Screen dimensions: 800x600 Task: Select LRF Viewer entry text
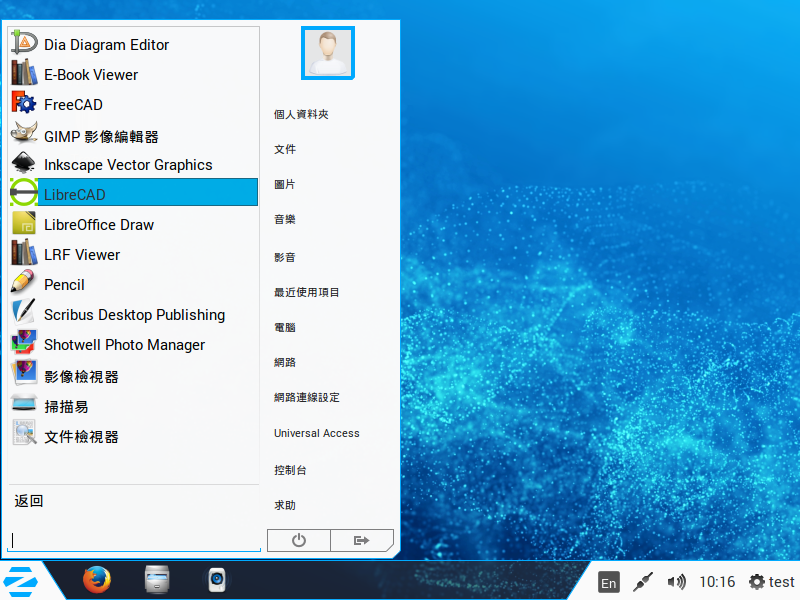[x=82, y=255]
